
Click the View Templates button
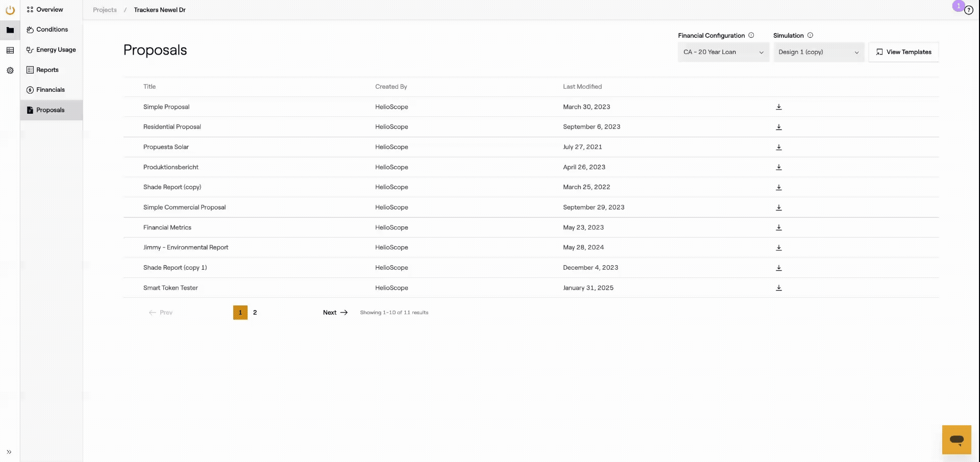tap(903, 52)
